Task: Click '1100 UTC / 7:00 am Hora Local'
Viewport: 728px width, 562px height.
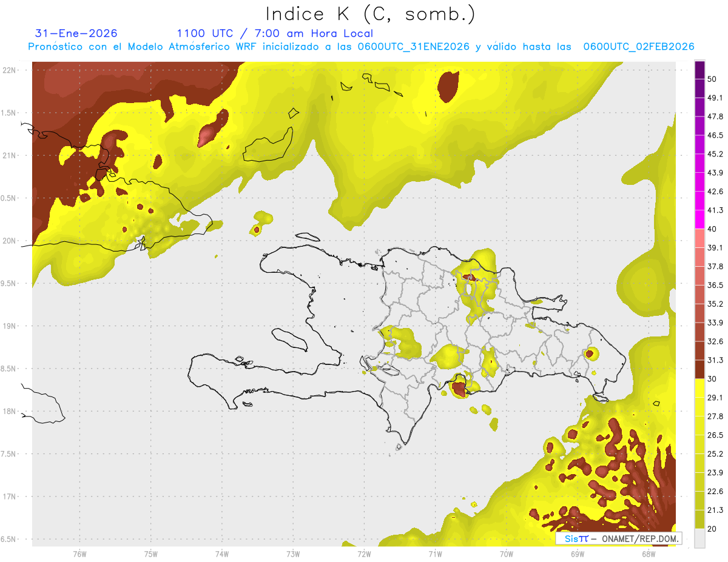Action: point(275,33)
